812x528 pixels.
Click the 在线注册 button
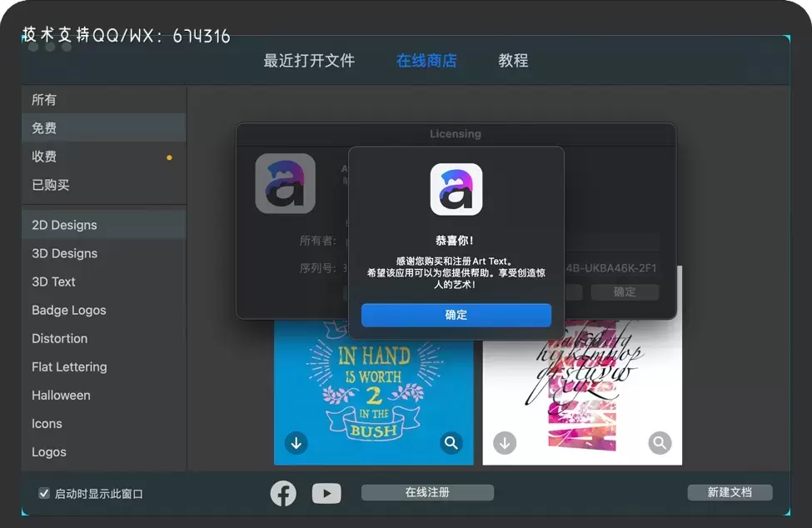426,492
